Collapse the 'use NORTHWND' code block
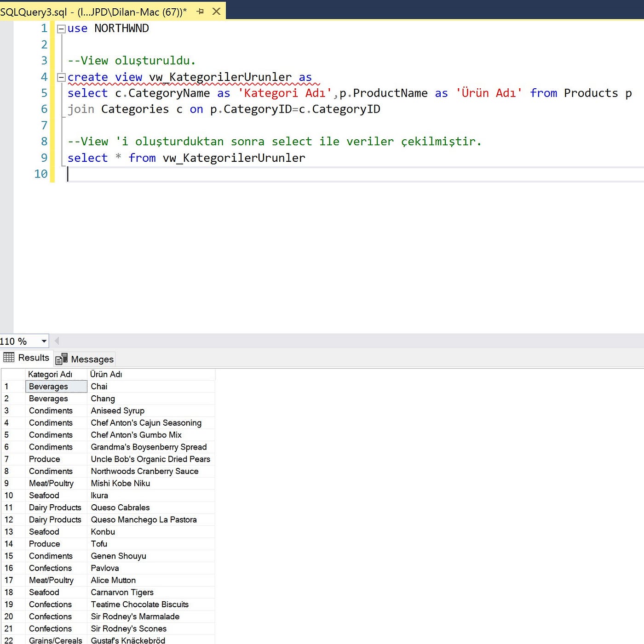The width and height of the screenshot is (644, 644). [61, 28]
